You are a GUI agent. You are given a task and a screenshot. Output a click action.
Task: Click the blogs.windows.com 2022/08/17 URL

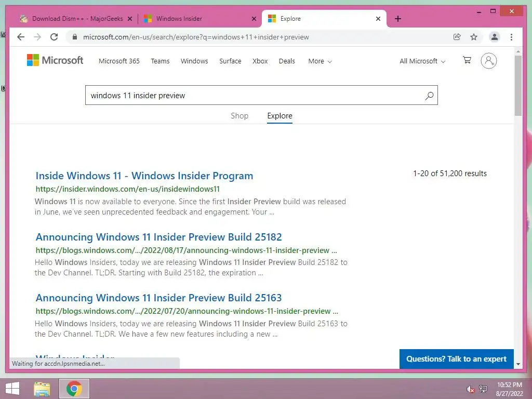[x=187, y=250]
